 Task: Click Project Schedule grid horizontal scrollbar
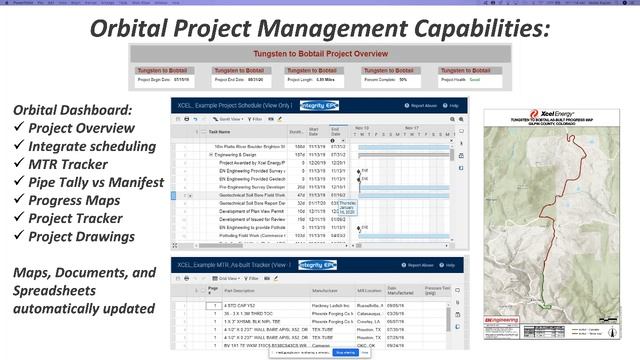(221, 245)
